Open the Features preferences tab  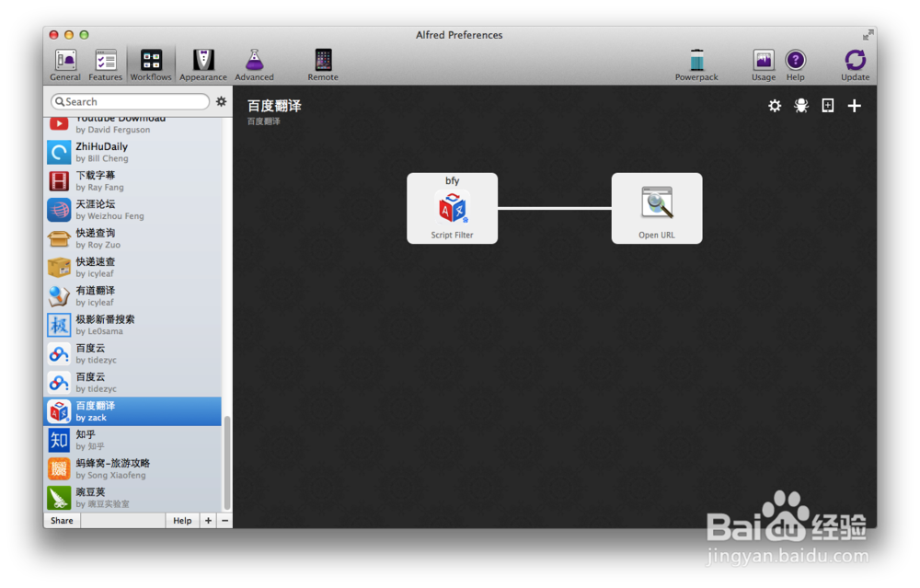click(106, 64)
